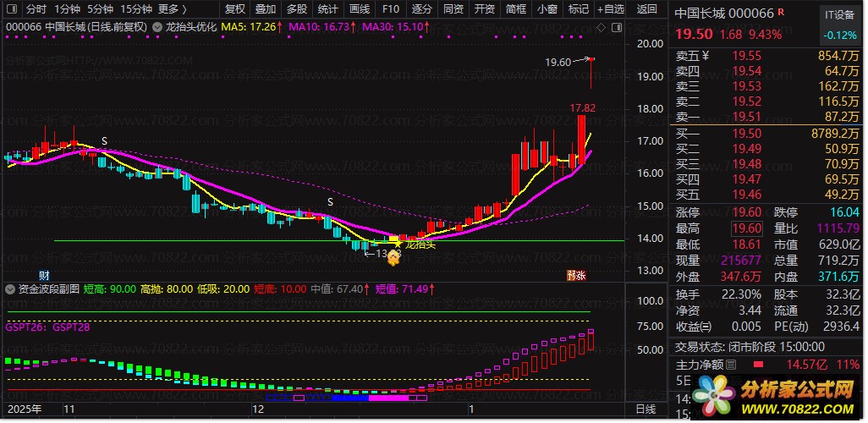Open the 日线 period selector at bottom
The width and height of the screenshot is (868, 423).
(645, 409)
